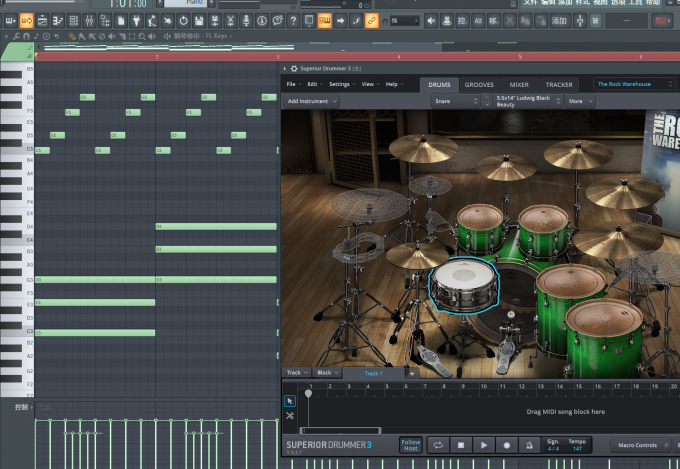Open Superior Drummer File menu

[294, 84]
